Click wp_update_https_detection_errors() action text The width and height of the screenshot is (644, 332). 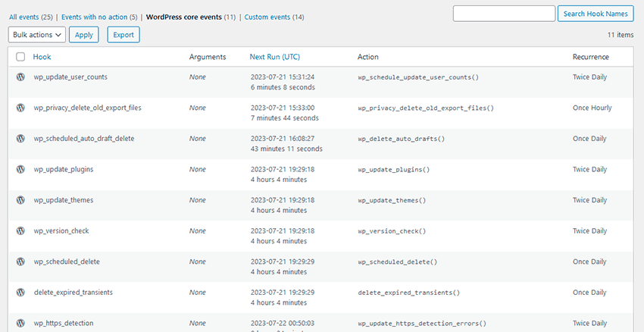point(422,324)
